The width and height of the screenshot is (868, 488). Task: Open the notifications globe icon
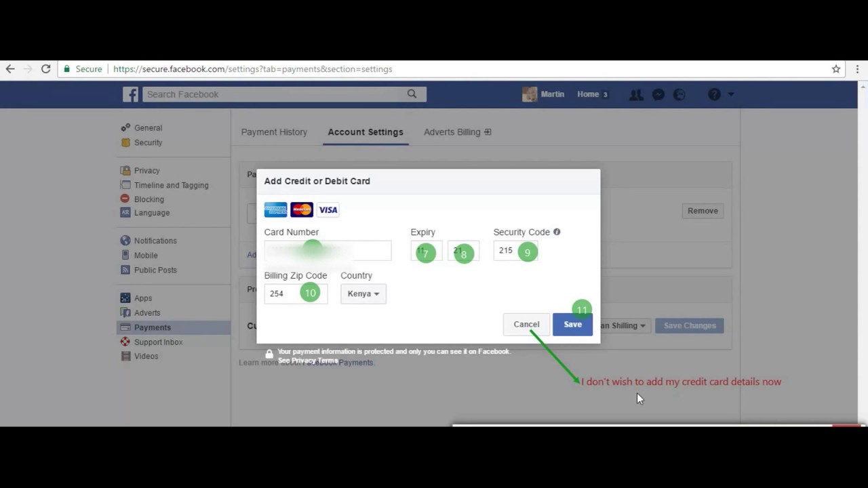pos(679,95)
